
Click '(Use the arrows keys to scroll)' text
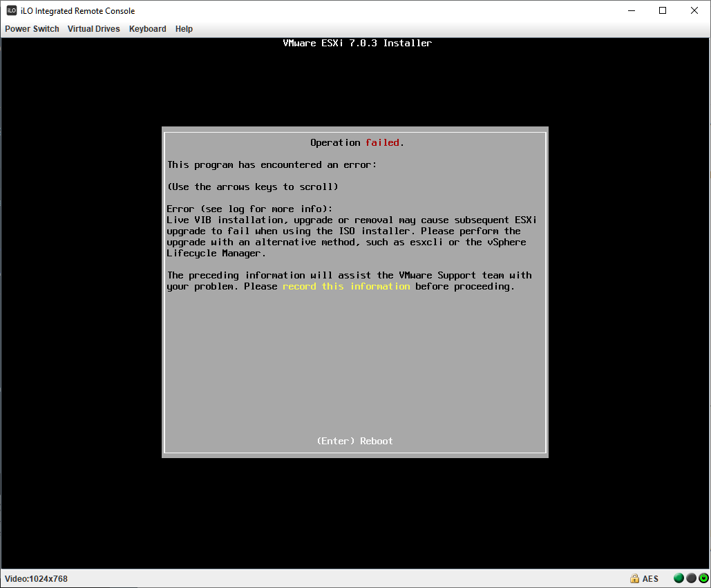253,187
